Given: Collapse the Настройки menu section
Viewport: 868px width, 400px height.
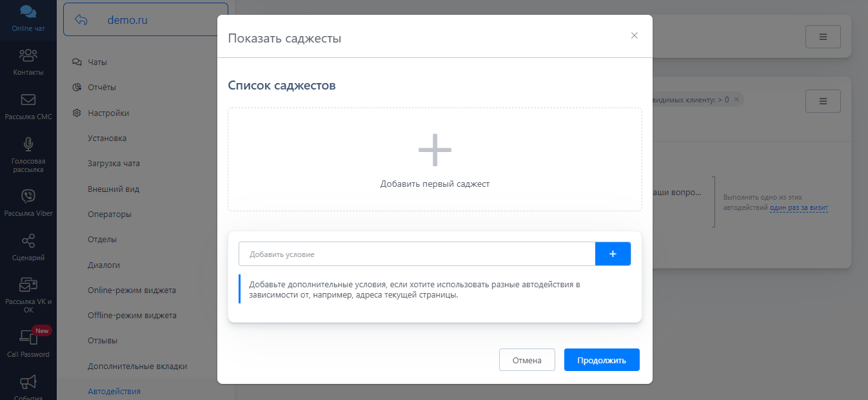Looking at the screenshot, I should [110, 113].
